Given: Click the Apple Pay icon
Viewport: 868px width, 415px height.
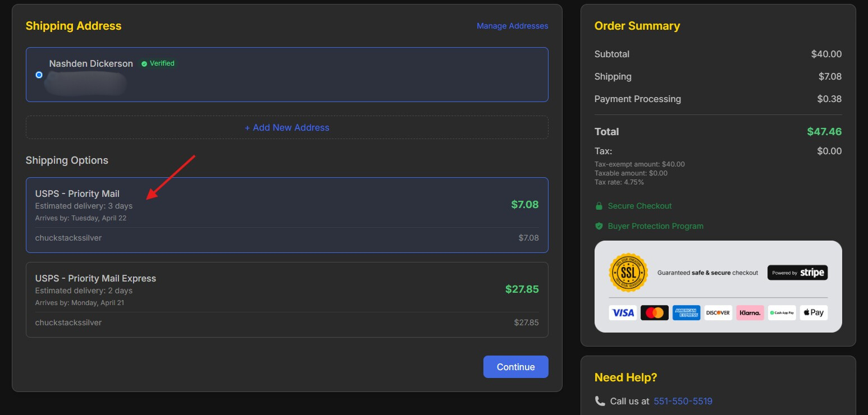Looking at the screenshot, I should pyautogui.click(x=814, y=313).
